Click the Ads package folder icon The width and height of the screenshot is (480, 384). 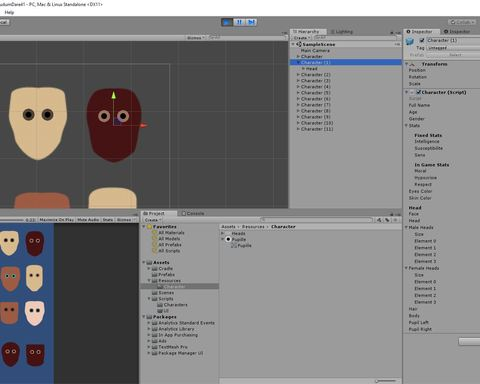(x=155, y=341)
